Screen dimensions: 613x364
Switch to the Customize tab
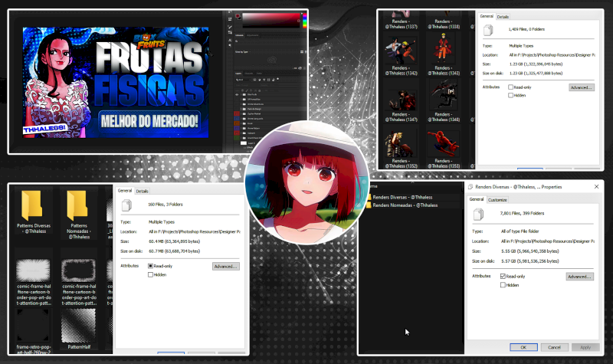coord(498,199)
